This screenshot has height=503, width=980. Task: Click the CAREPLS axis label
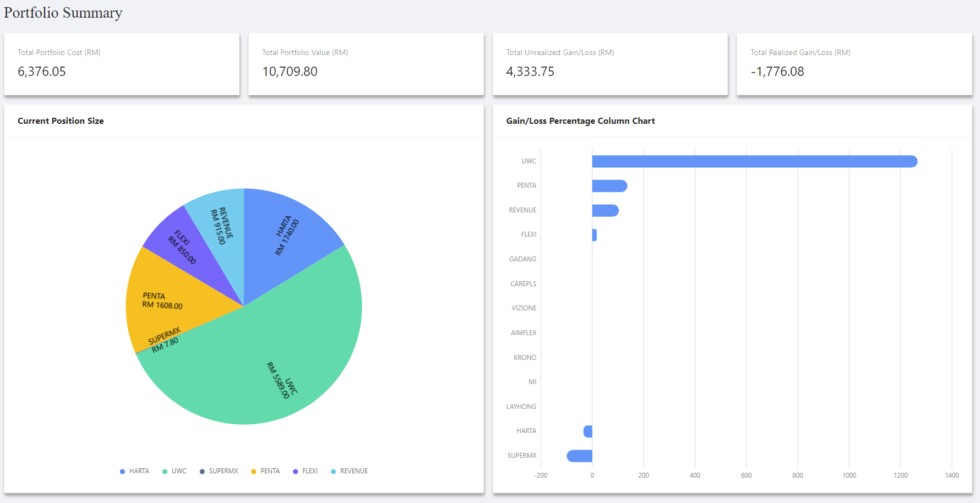523,284
